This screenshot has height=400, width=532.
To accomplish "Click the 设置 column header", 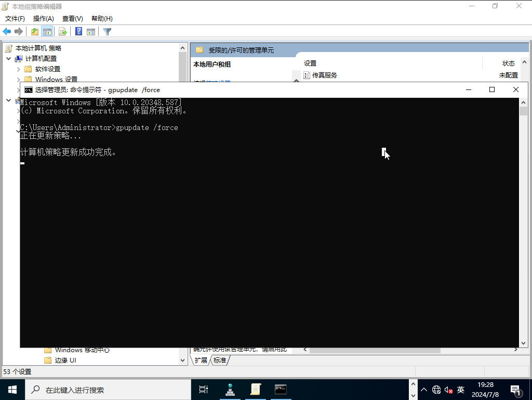I will [310, 63].
